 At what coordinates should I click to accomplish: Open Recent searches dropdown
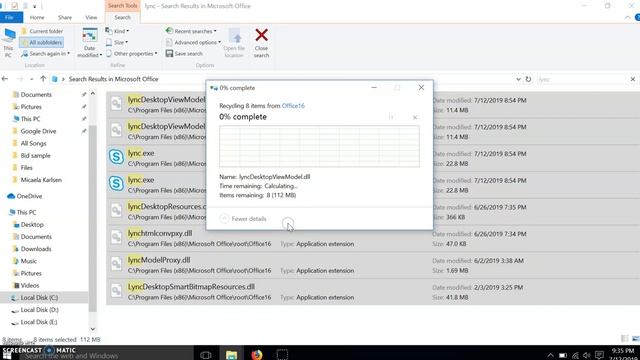[191, 31]
